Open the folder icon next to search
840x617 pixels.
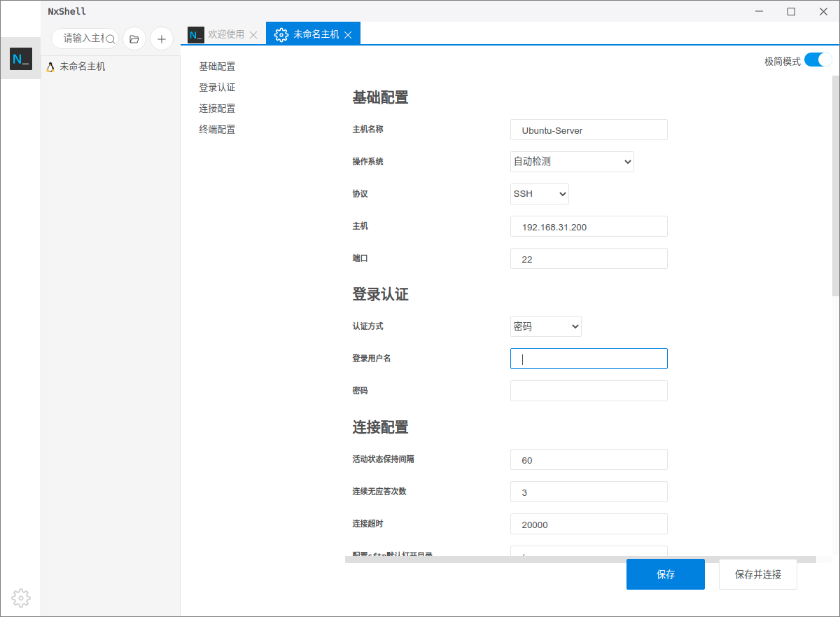pyautogui.click(x=134, y=39)
